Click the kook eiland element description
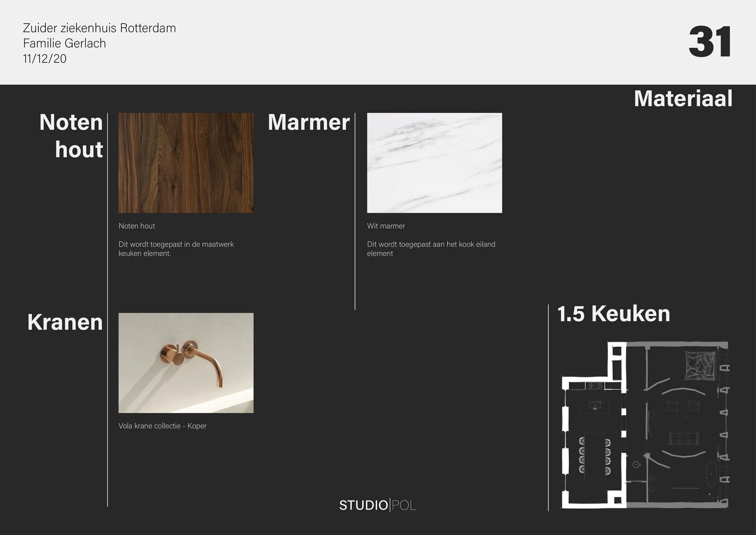756x535 pixels. [x=431, y=249]
